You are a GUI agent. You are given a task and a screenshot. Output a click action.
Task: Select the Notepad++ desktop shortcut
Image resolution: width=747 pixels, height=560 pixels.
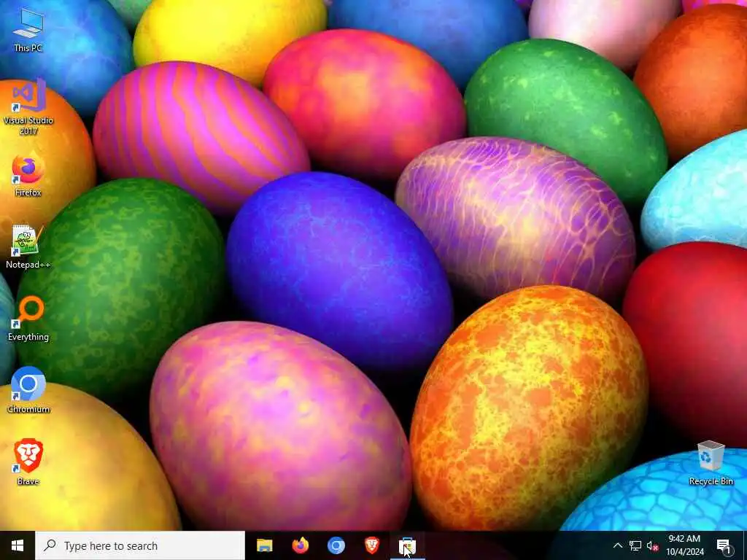tap(28, 247)
